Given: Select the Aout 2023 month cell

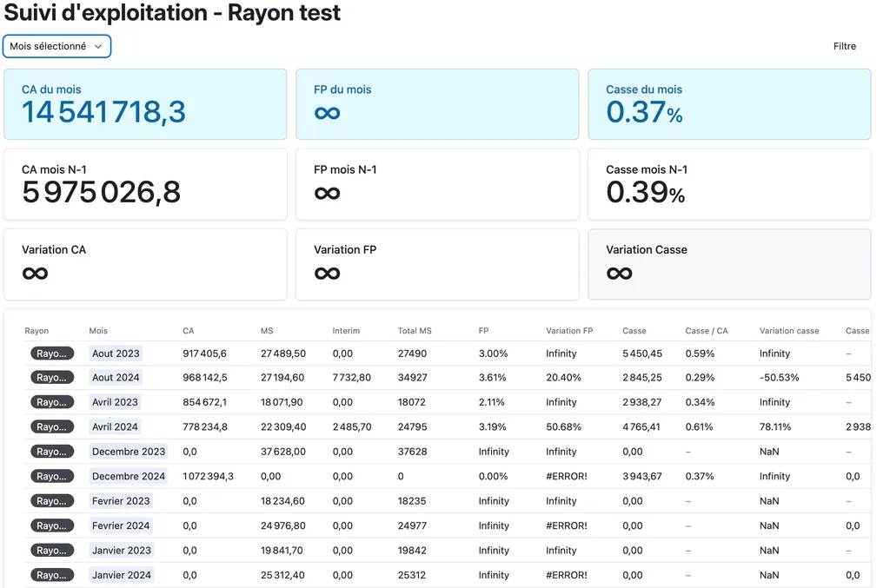Looking at the screenshot, I should pos(116,353).
